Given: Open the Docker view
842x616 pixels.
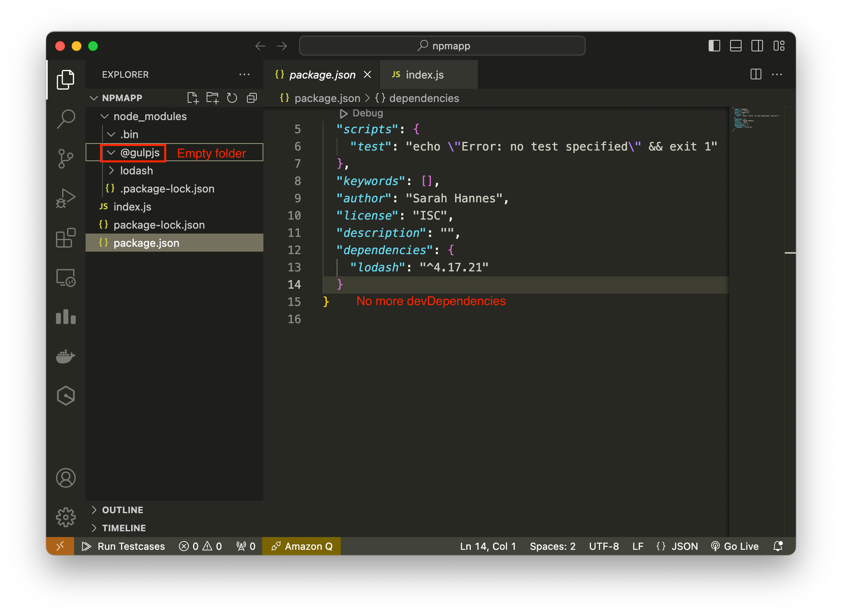Looking at the screenshot, I should 65,356.
